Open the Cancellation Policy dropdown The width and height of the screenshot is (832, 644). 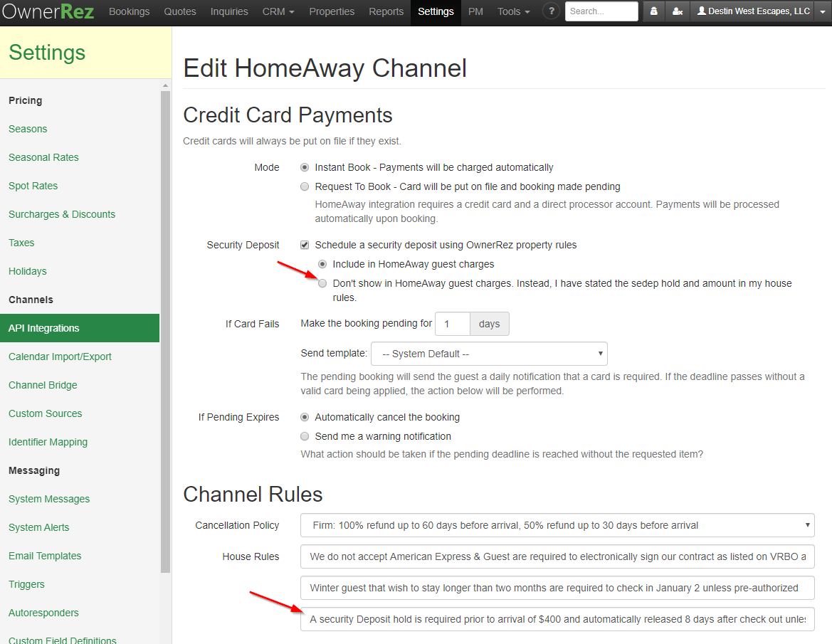[x=557, y=525]
